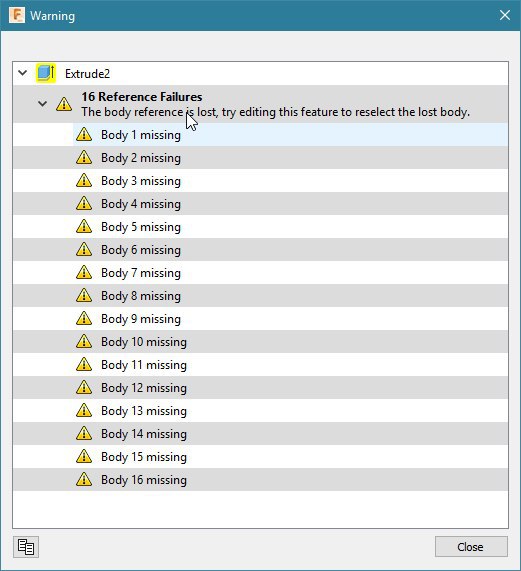Click the warning icon beside Body 5 missing
This screenshot has height=571, width=521.
[84, 226]
